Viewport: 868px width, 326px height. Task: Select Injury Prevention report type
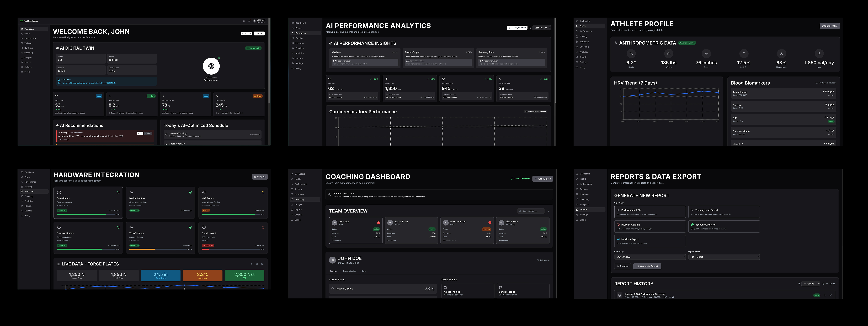pos(650,227)
